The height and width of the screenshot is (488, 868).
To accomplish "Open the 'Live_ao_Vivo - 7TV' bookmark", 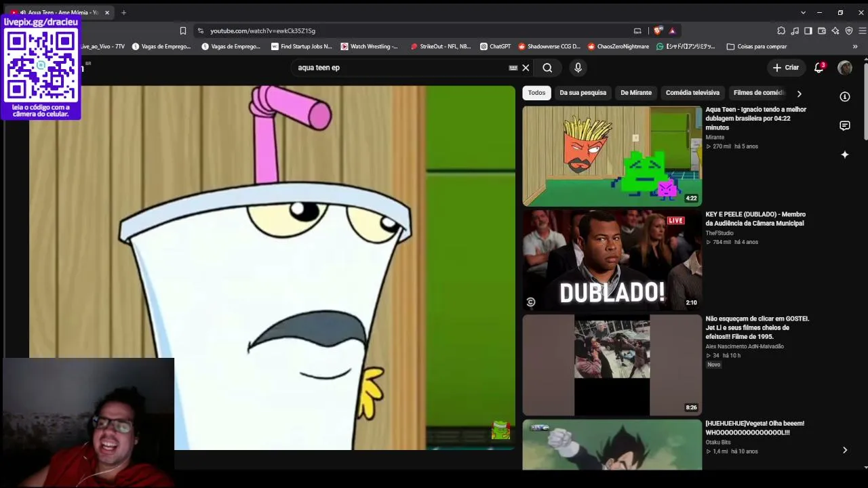I will 103,47.
